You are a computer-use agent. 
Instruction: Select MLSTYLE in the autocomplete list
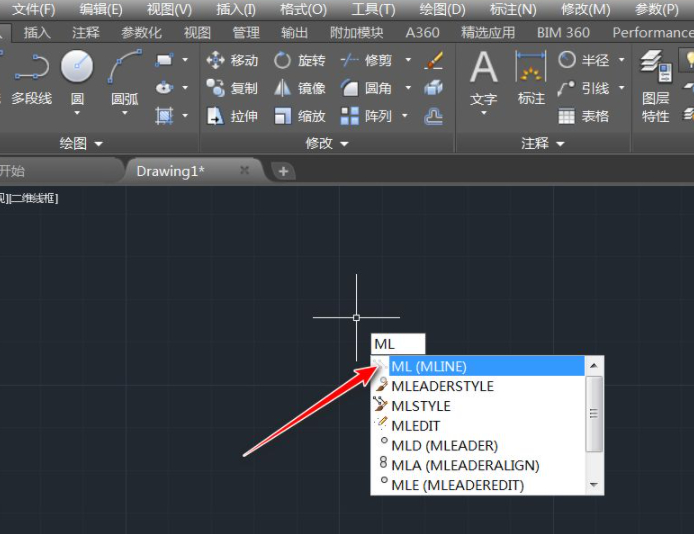coord(421,406)
